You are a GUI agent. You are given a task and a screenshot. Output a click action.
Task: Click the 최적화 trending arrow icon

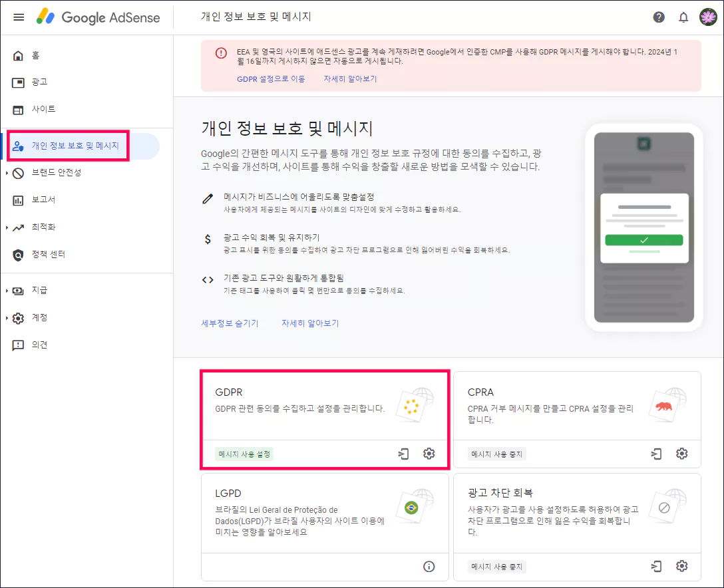[18, 227]
